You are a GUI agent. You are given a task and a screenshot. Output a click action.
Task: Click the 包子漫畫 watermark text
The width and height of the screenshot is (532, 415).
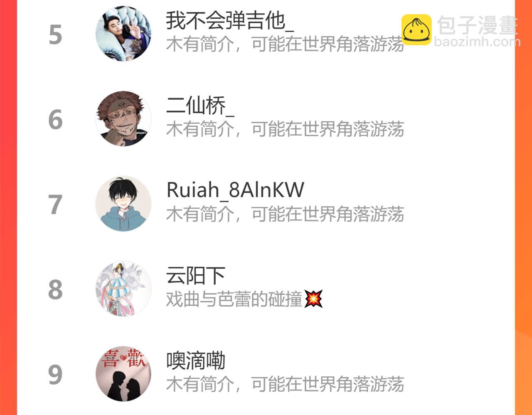coord(478,26)
